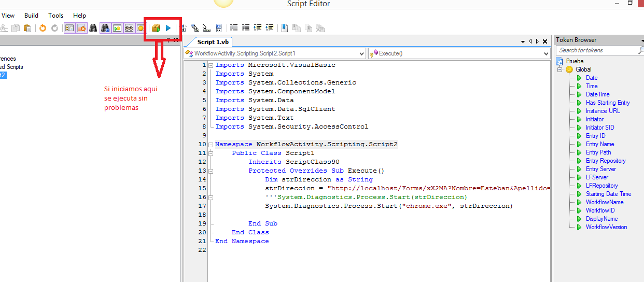Image resolution: width=644 pixels, height=282 pixels.
Task: Click the 'End Namespace' line in the editor
Action: click(242, 241)
